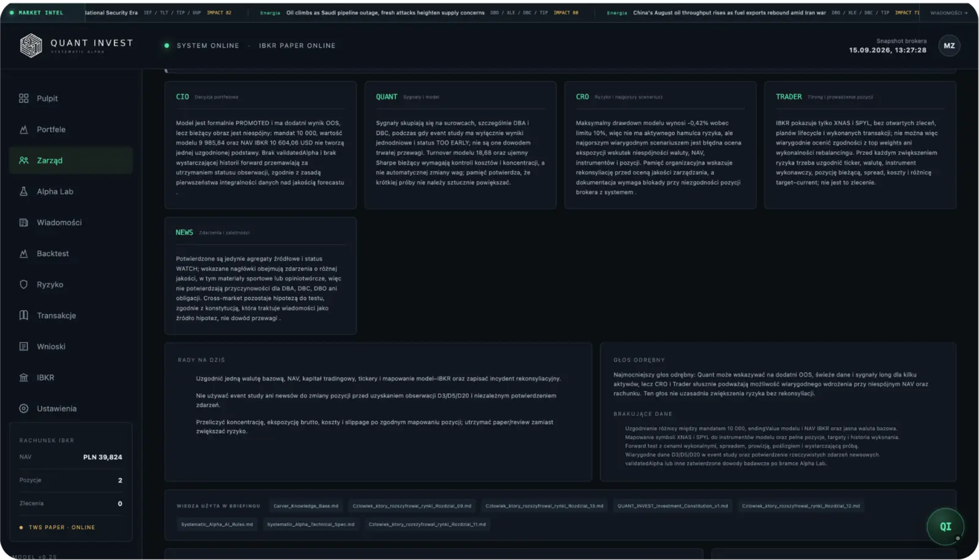The image size is (979, 560).
Task: Go to Pulpit in the sidebar
Action: tap(71, 98)
